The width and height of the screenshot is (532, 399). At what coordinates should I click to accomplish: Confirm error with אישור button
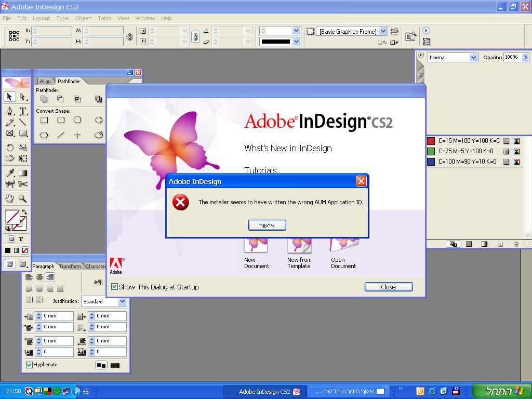267,225
